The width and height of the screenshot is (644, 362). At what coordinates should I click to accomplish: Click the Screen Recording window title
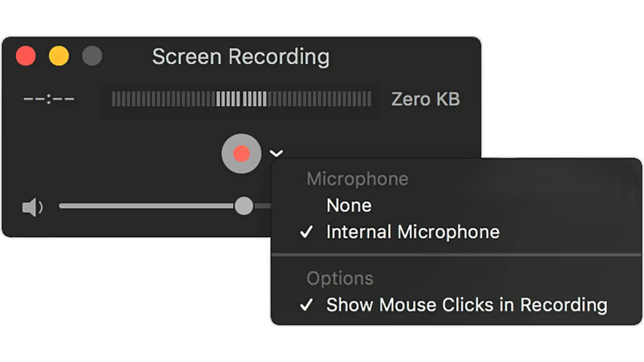coord(241,56)
